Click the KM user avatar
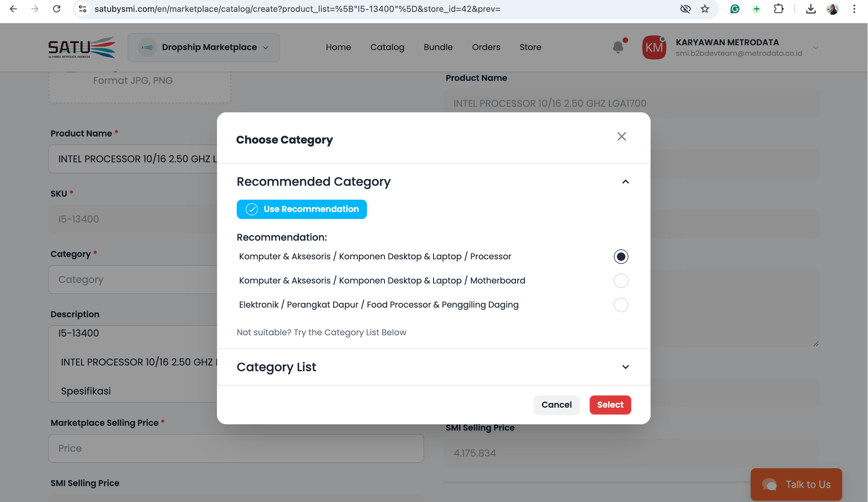 point(654,47)
